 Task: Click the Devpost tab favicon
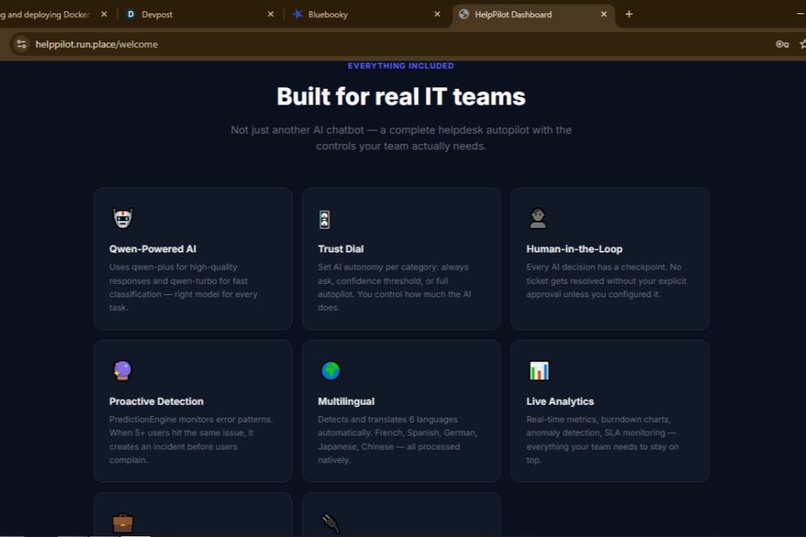coord(131,14)
